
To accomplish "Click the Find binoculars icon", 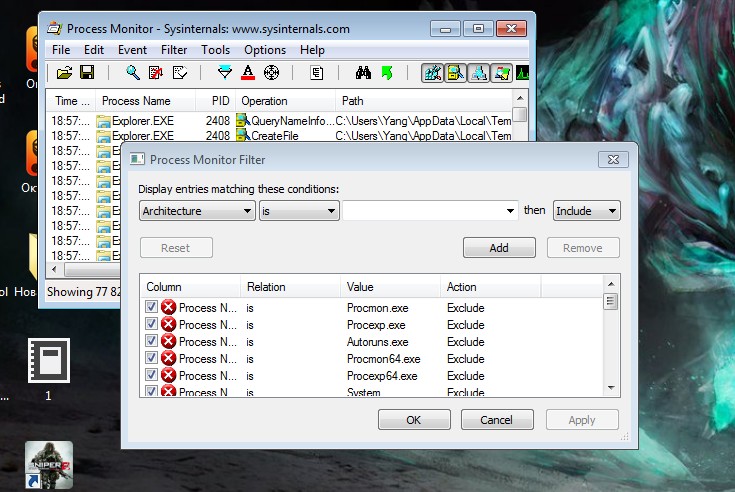I will coord(363,73).
